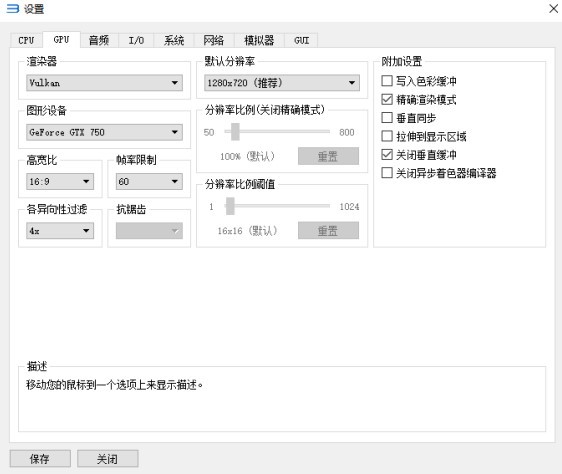This screenshot has height=474, width=562.
Task: Open the 渲染器 Vulkan dropdown
Action: point(104,83)
